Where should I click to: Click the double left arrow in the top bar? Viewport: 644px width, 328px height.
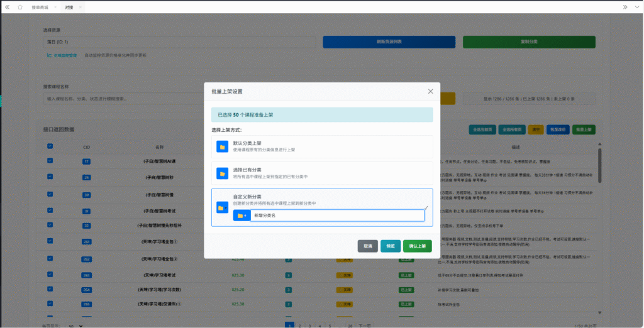(8, 7)
